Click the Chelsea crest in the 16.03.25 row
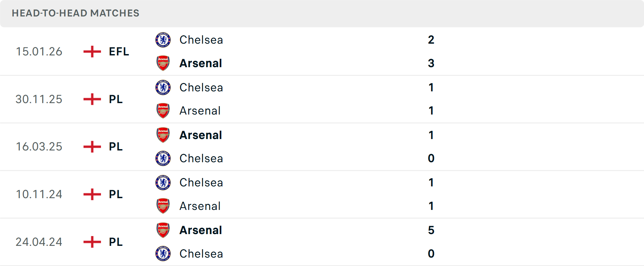This screenshot has height=266, width=644. click(x=163, y=158)
